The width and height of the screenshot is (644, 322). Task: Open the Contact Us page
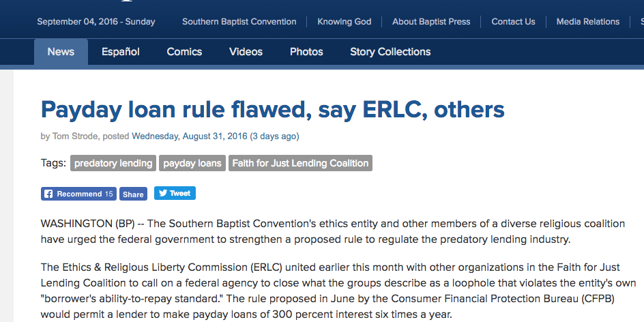coord(513,22)
